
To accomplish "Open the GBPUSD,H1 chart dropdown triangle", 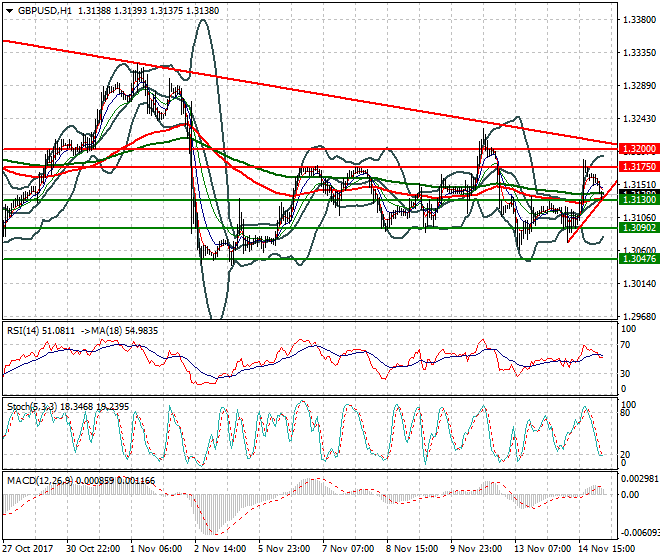I will [x=9, y=11].
